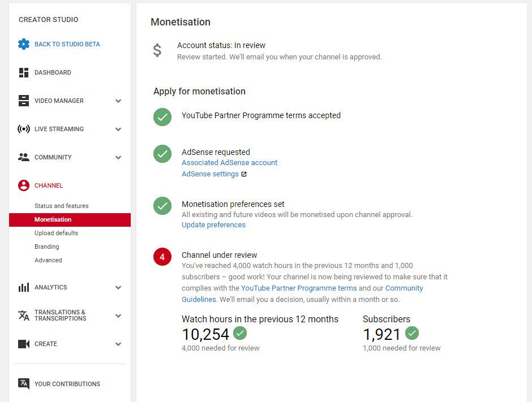Click the Translations & Transcriptions icon
The image size is (532, 402).
coord(24,315)
